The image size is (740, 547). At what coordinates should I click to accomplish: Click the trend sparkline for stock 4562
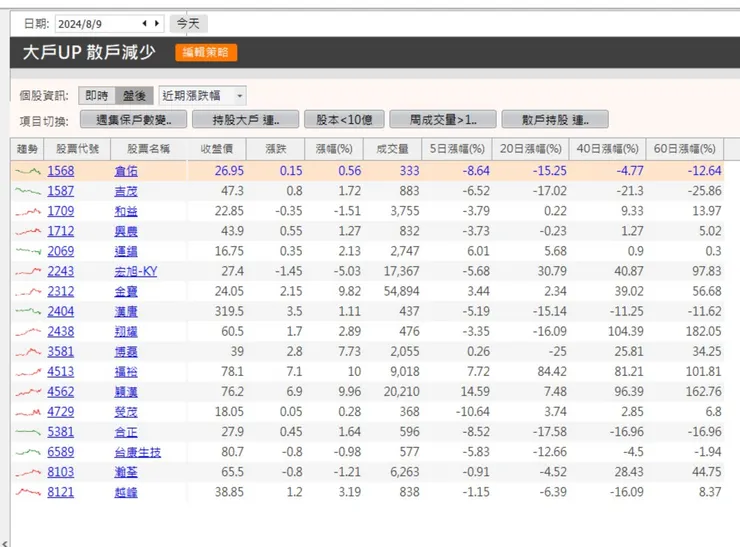coord(28,392)
